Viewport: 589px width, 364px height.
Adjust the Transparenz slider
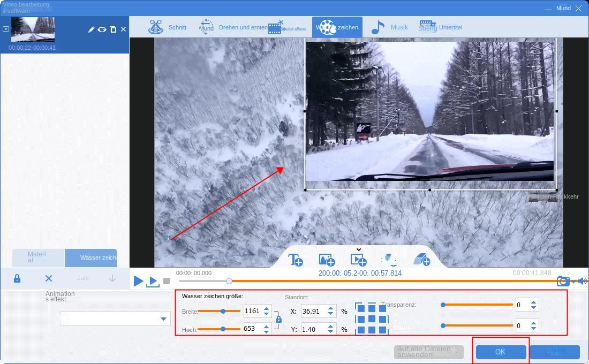[x=477, y=305]
